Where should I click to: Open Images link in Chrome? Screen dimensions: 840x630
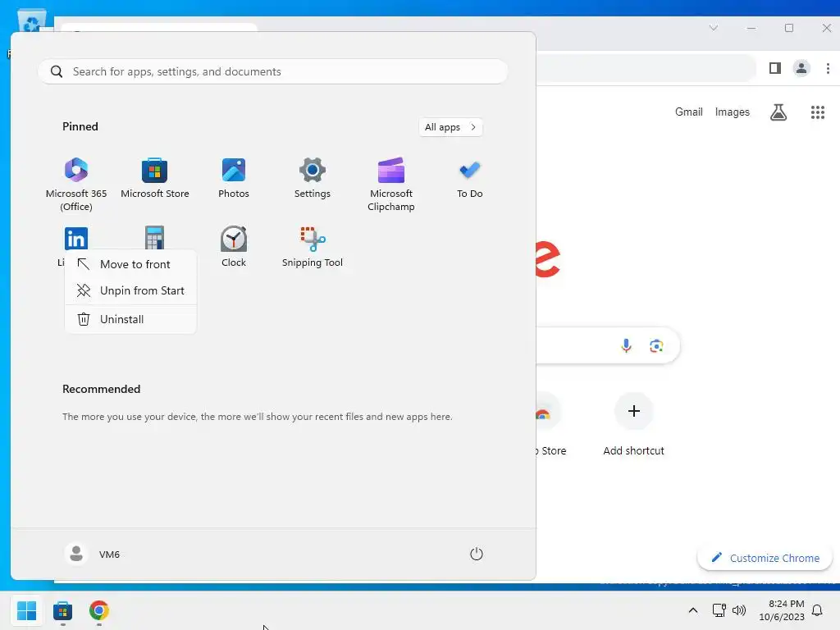[x=733, y=112]
